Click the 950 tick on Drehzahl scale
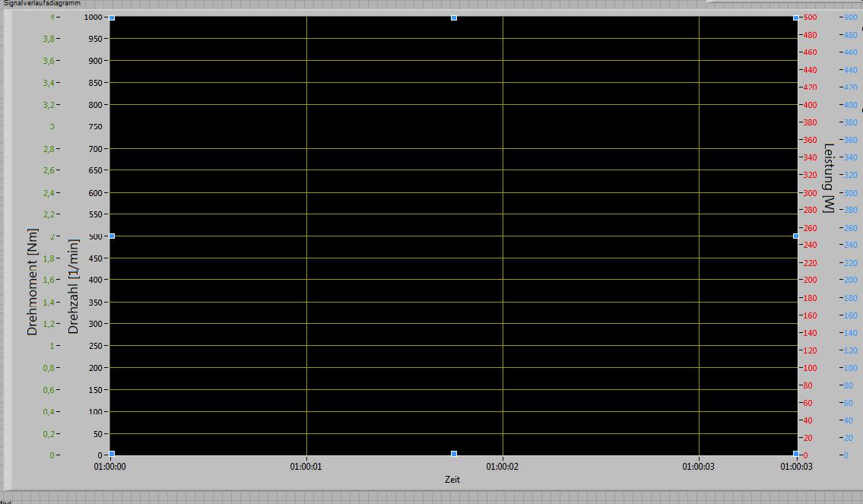The image size is (863, 504). 95,39
